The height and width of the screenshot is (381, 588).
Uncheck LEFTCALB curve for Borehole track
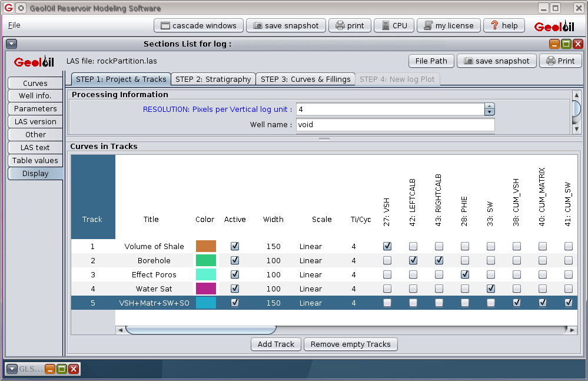click(413, 260)
